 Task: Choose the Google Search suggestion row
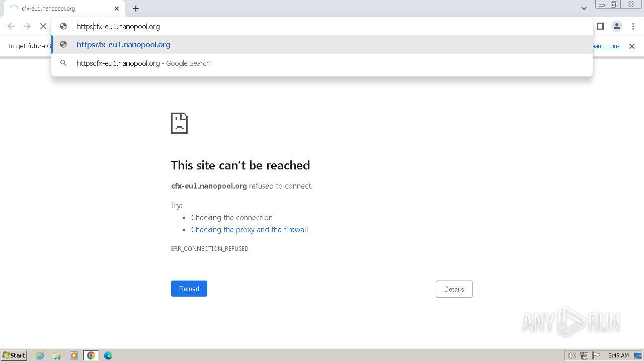pyautogui.click(x=322, y=63)
